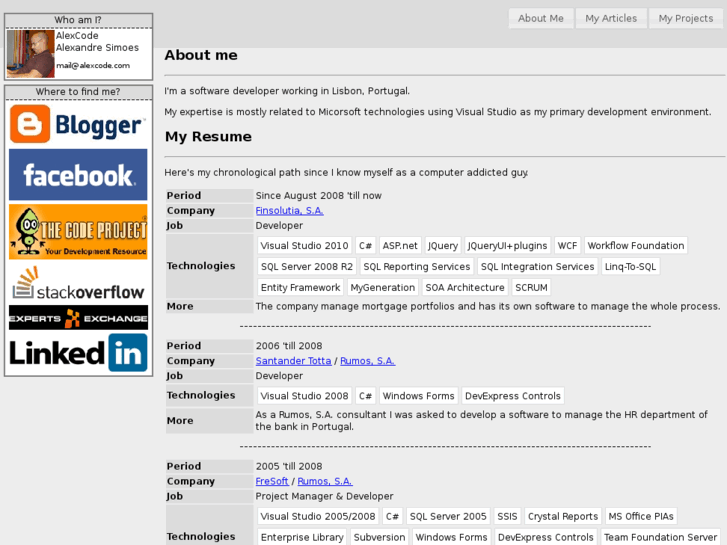This screenshot has width=727, height=545.
Task: Click the 2005 'till 2008 period value
Action: (x=289, y=466)
